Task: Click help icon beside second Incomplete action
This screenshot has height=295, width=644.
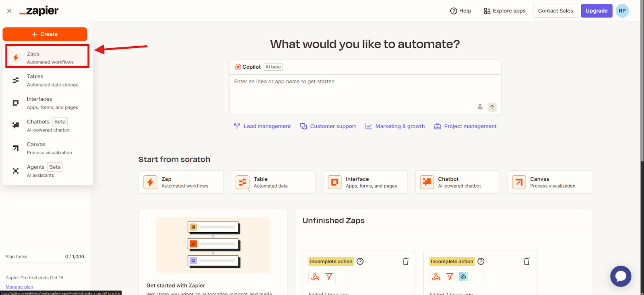Action: point(481,261)
